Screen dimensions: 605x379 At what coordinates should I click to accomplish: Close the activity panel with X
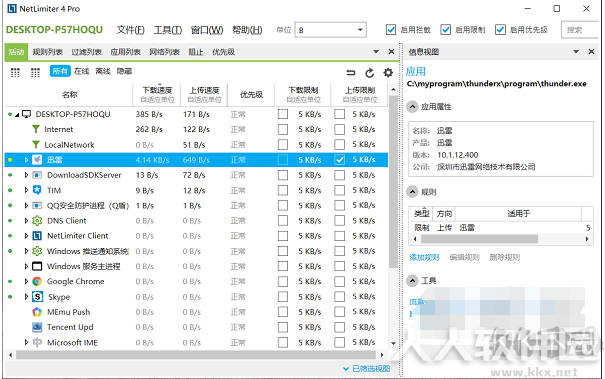(x=391, y=52)
